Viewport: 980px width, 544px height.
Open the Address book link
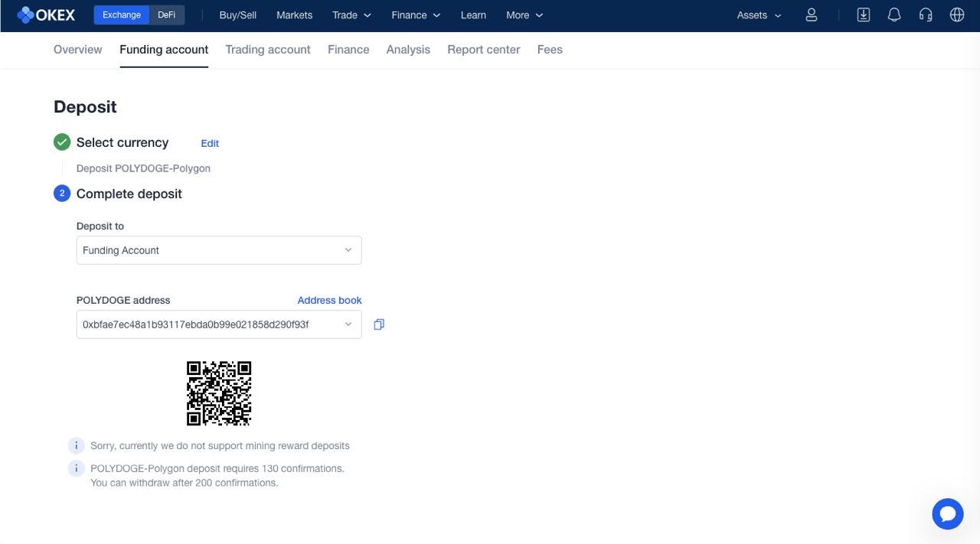pos(329,300)
